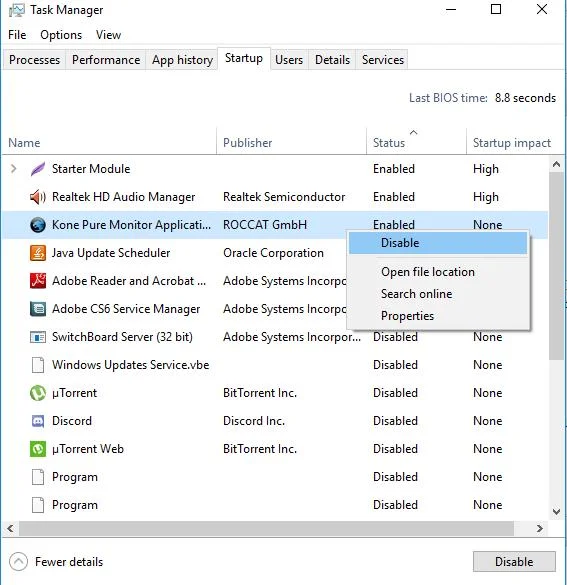Select the Java Update Scheduler name
567x585 pixels.
click(111, 253)
